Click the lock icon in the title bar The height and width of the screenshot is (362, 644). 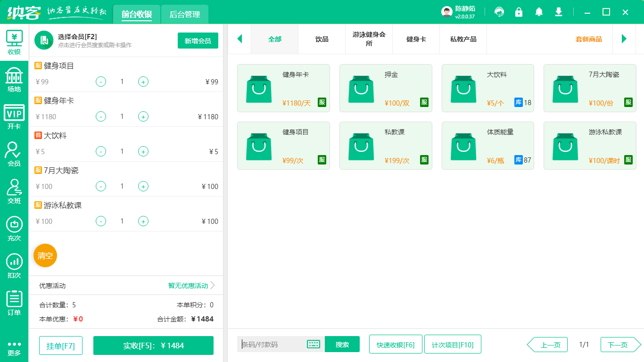tap(519, 12)
